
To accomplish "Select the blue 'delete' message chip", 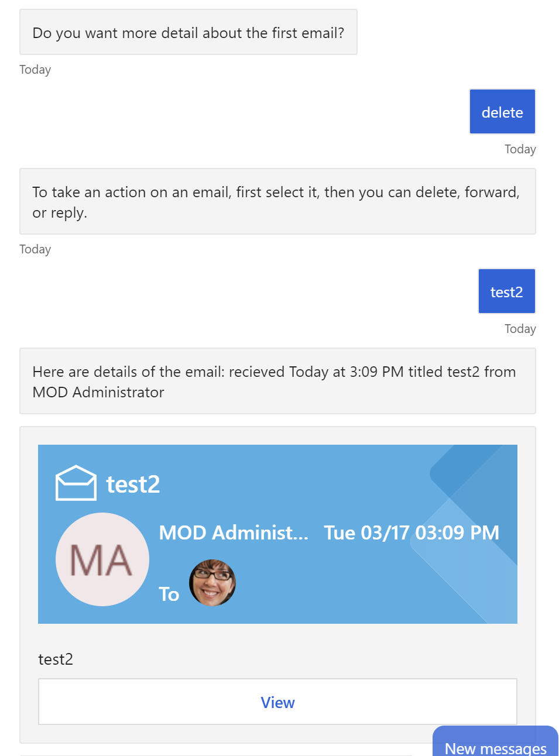I will 502,111.
